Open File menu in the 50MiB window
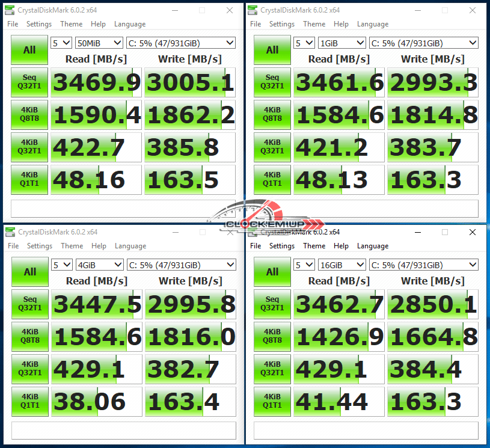490x448 pixels. (13, 24)
